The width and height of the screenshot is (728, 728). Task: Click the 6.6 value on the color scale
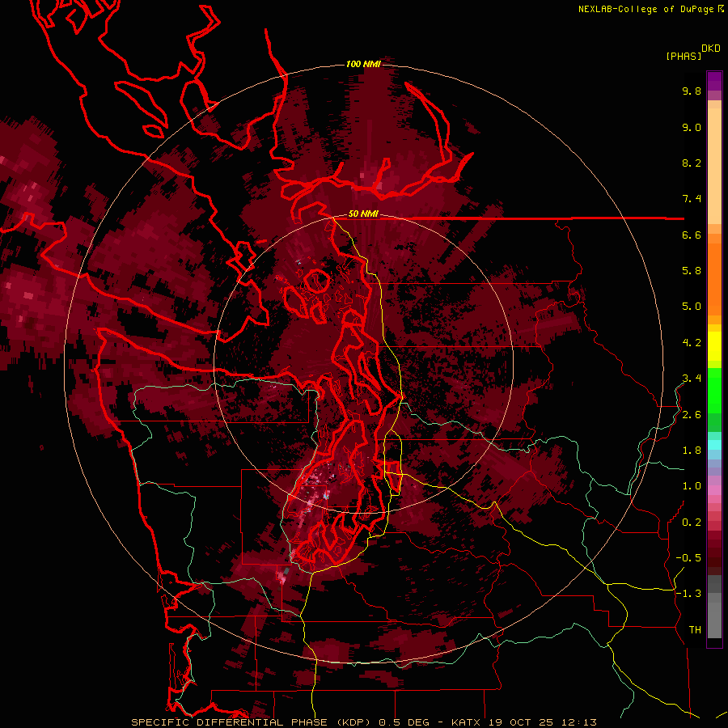coord(692,235)
